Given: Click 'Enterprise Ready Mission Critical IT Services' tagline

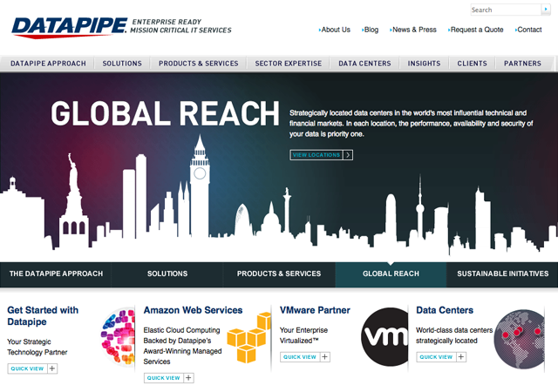Looking at the screenshot, I should click(180, 26).
